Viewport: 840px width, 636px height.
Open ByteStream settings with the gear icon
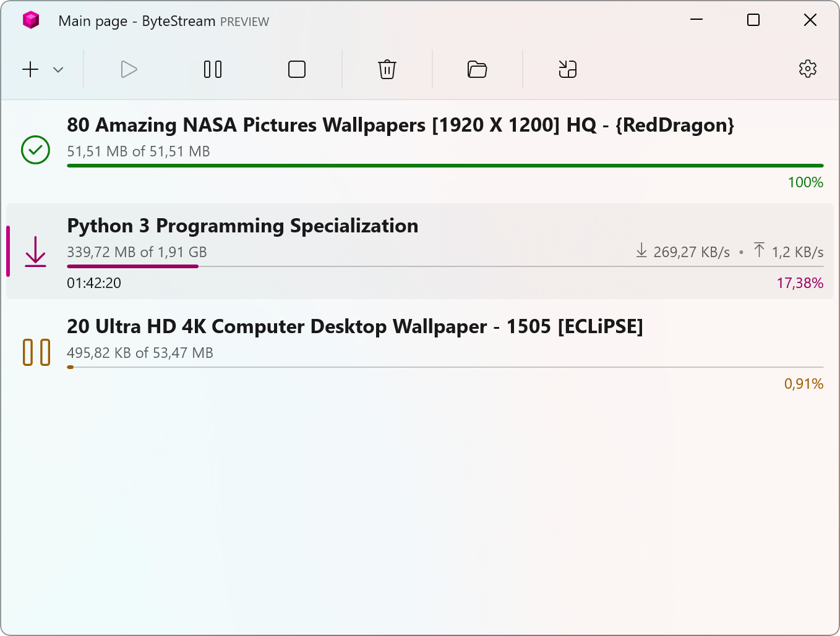[x=807, y=69]
